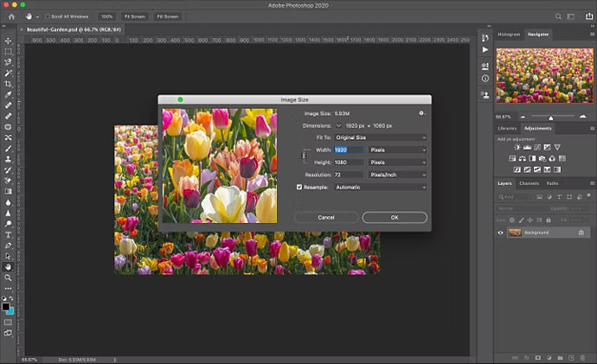Select the Eyedropper tool

[x=8, y=95]
